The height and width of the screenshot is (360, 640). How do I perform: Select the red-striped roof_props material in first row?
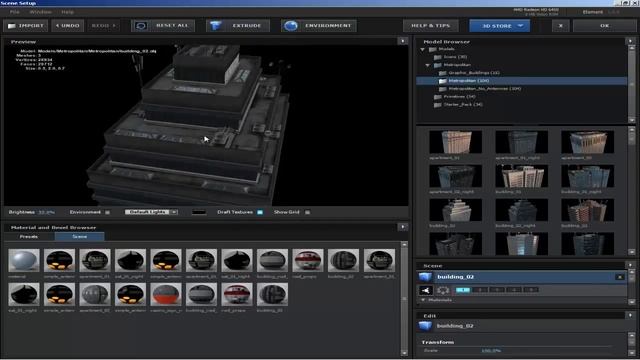click(308, 260)
